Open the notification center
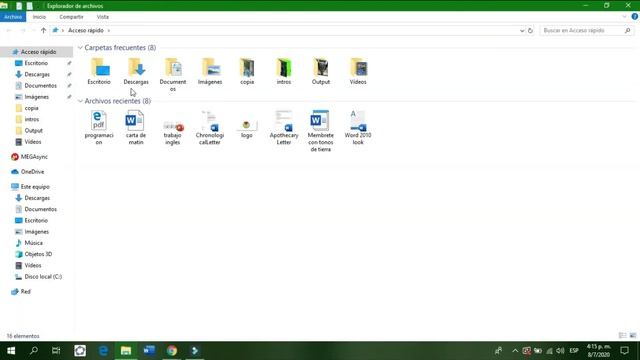The image size is (640, 360). pyautogui.click(x=624, y=351)
